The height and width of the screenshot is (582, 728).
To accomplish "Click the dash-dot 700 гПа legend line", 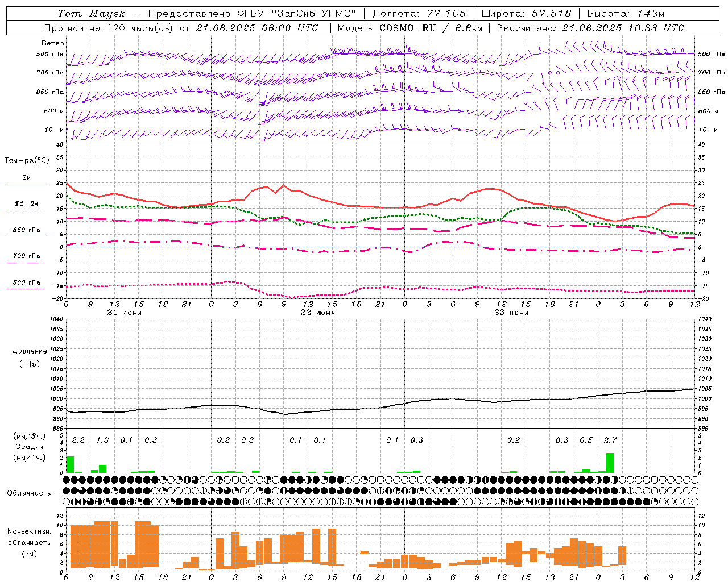I will tap(25, 263).
